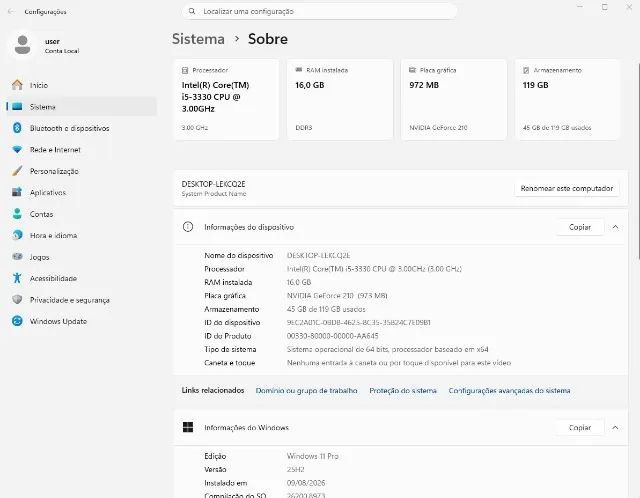Click the Processador chip icon on card
This screenshot has height=498, width=640.
(x=185, y=70)
